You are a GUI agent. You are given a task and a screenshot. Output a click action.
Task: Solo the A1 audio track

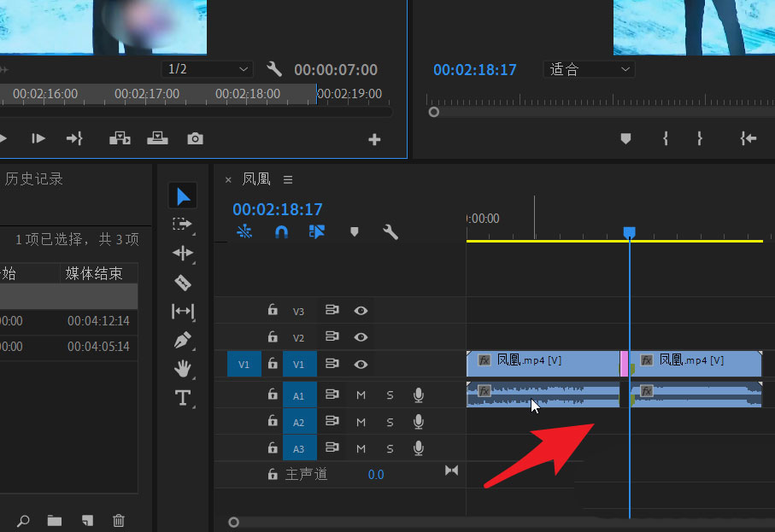[390, 395]
